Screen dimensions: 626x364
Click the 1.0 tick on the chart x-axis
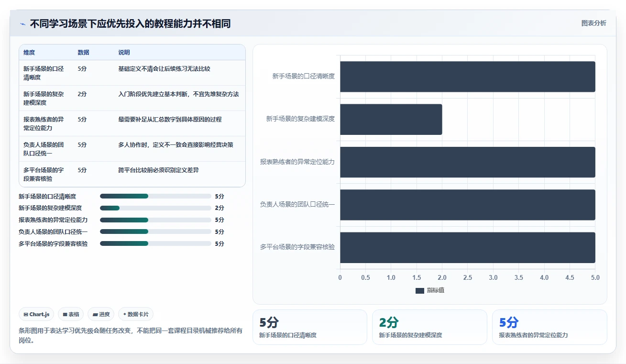391,277
